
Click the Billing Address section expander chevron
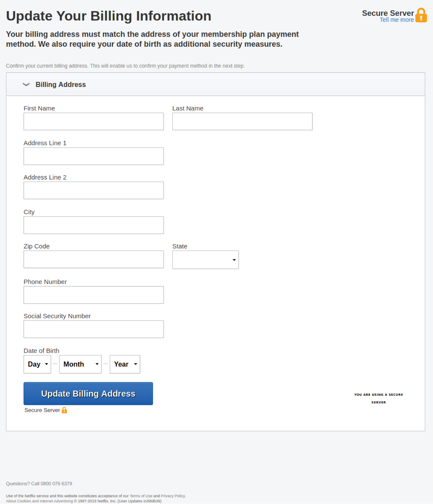[x=27, y=84]
